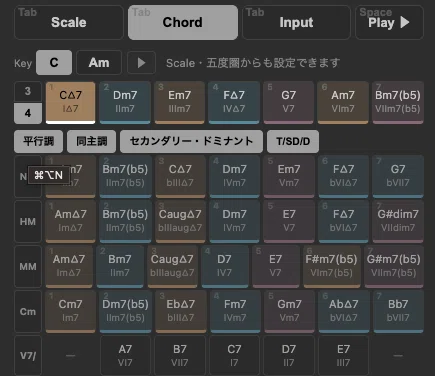Select Dm7 IVm7 in the N row
The width and height of the screenshot is (435, 376).
pyautogui.click(x=234, y=176)
